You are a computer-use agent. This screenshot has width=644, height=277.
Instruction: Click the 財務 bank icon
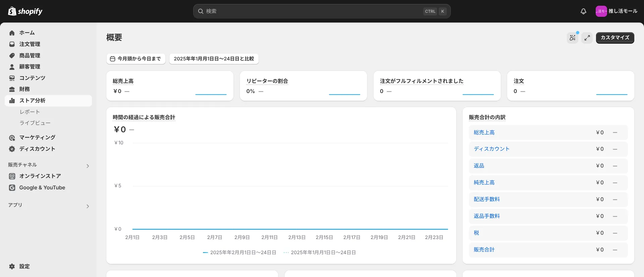(12, 89)
